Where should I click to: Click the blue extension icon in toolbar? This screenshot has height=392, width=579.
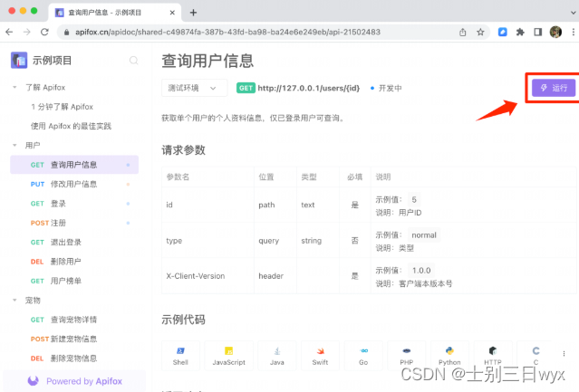[x=503, y=32]
